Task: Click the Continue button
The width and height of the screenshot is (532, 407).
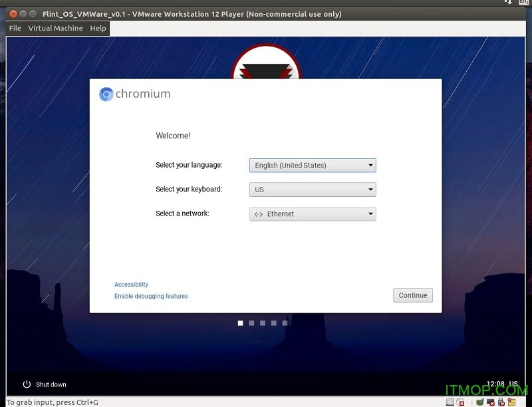Action: tap(412, 295)
